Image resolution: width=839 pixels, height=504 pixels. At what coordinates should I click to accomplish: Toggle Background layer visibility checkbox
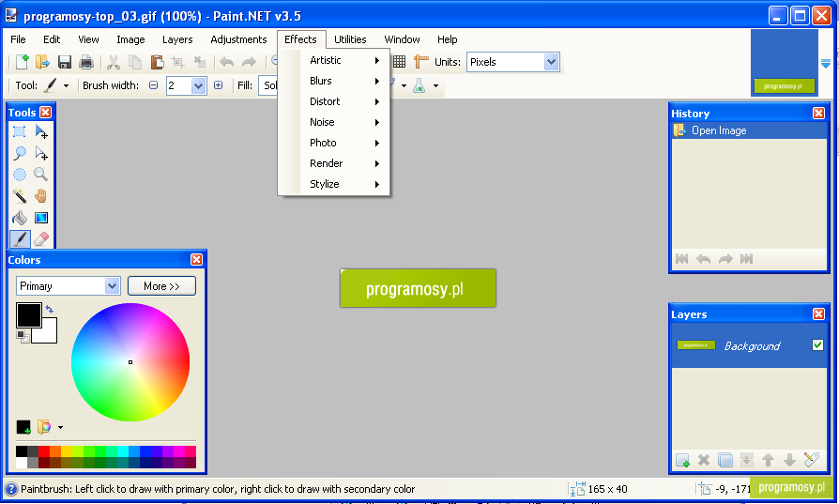tap(817, 345)
